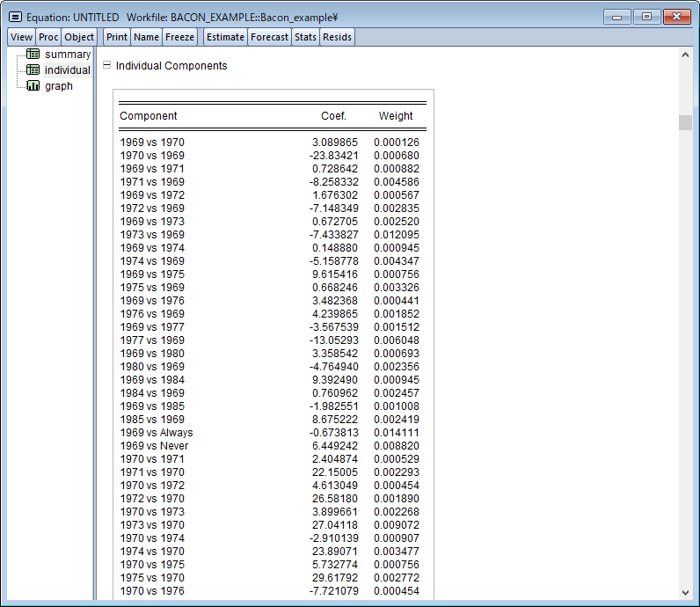700x607 pixels.
Task: Select the '1969 vs 1980' row label
Action: (152, 353)
